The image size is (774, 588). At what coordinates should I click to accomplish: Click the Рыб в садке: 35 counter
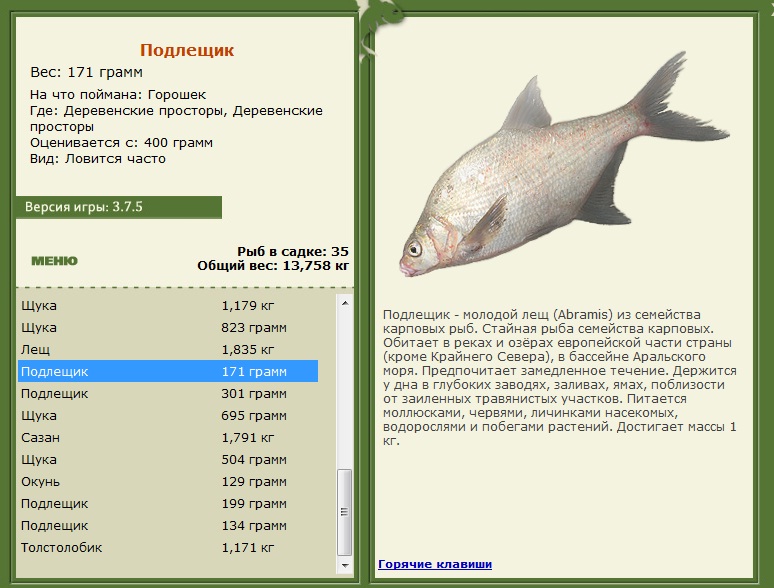pos(293,251)
